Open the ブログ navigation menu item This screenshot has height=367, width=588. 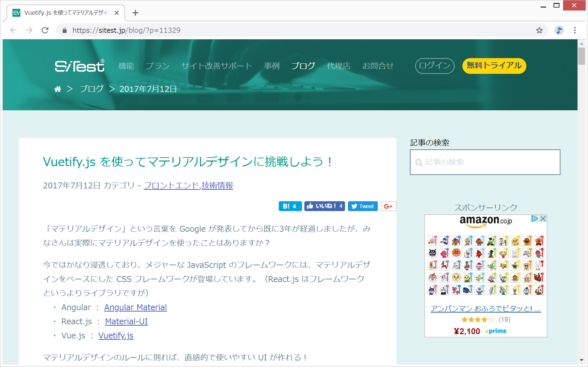[303, 66]
